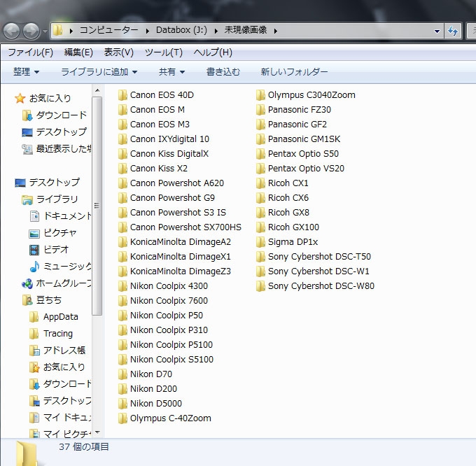Select Canon Powershot G9 folder icon
Viewport: 476px width, 466px height.
(122, 198)
